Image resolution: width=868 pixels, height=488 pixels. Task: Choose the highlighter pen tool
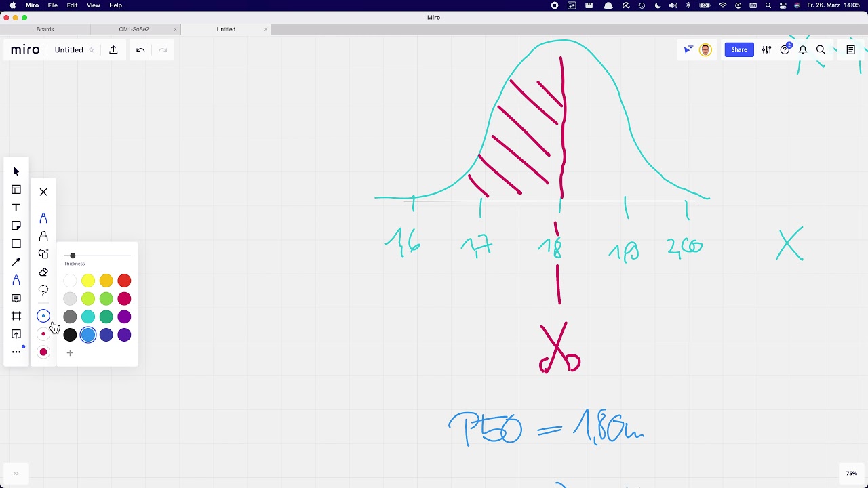pyautogui.click(x=43, y=236)
